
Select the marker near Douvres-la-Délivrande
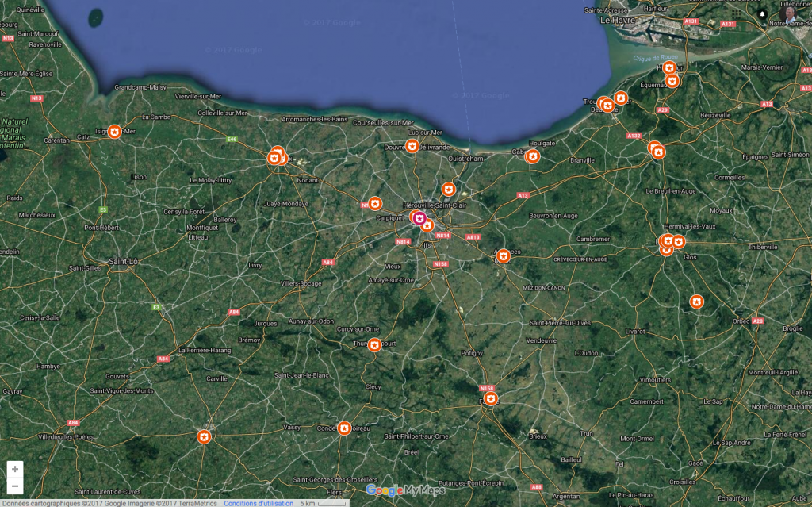tap(412, 146)
